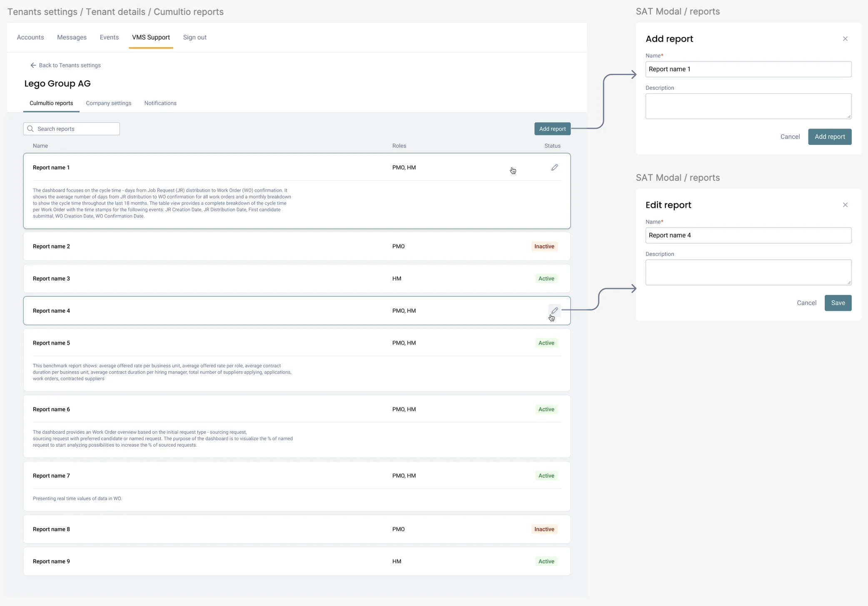
Task: Select the Report name 1 row title
Action: pyautogui.click(x=51, y=167)
